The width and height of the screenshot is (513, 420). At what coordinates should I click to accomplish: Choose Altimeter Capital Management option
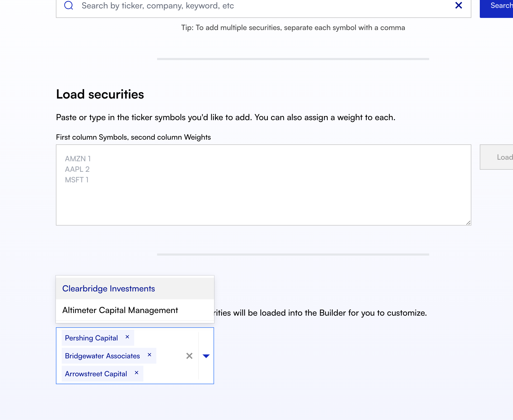[x=120, y=310]
